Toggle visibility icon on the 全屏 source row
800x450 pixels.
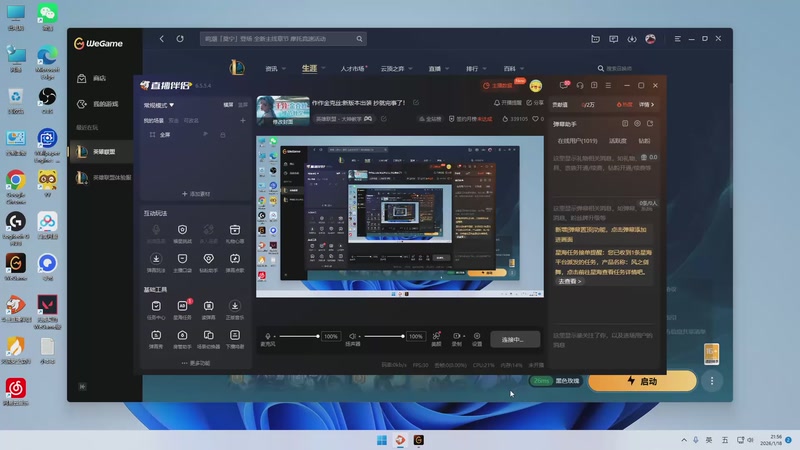click(205, 135)
